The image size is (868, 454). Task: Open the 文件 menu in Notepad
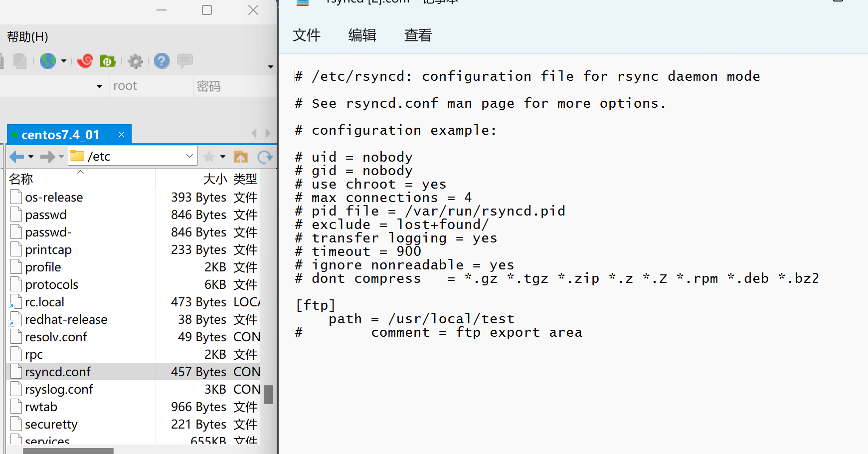click(x=307, y=35)
